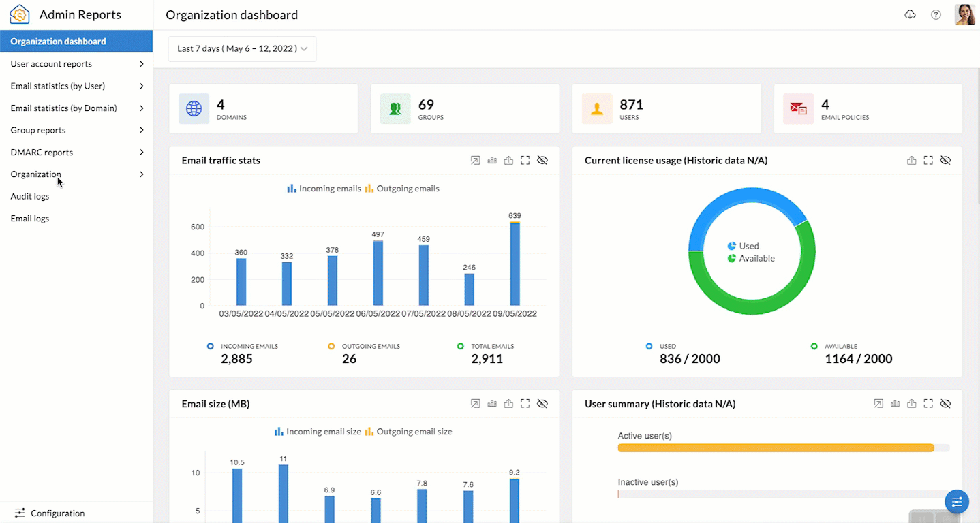Open the Audit logs menu item
Screen dimensions: 980x523
(x=29, y=196)
